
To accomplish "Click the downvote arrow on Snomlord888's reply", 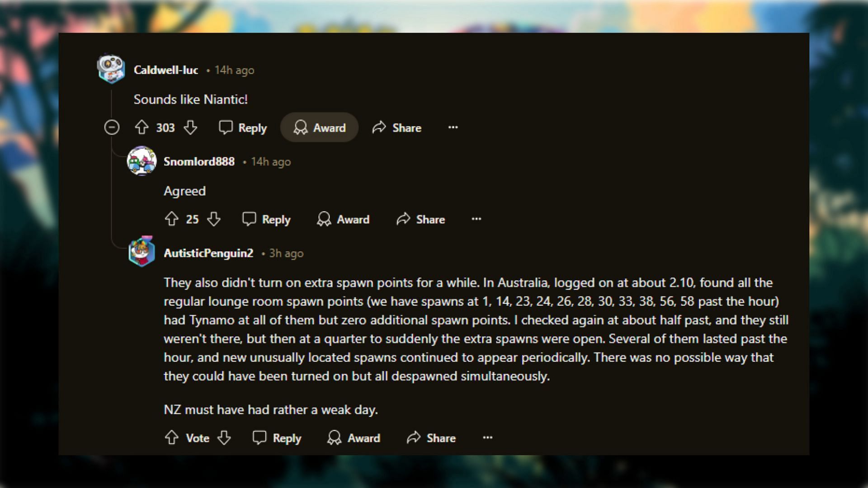I will 214,219.
